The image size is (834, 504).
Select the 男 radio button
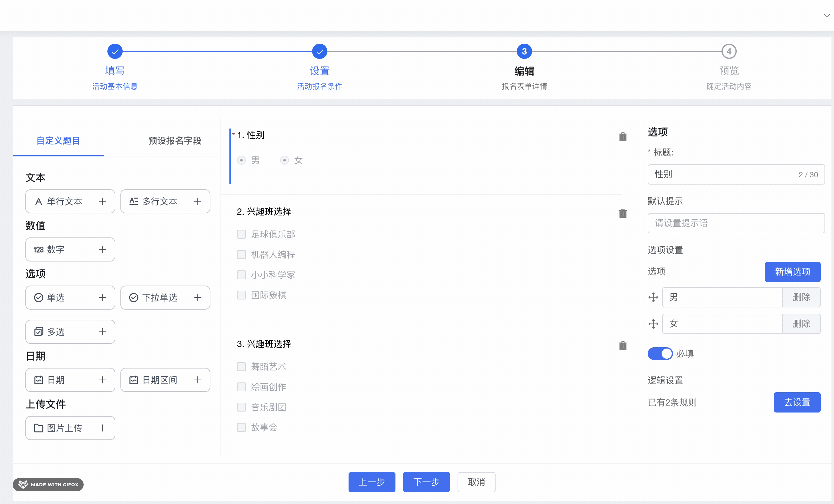pyautogui.click(x=241, y=160)
